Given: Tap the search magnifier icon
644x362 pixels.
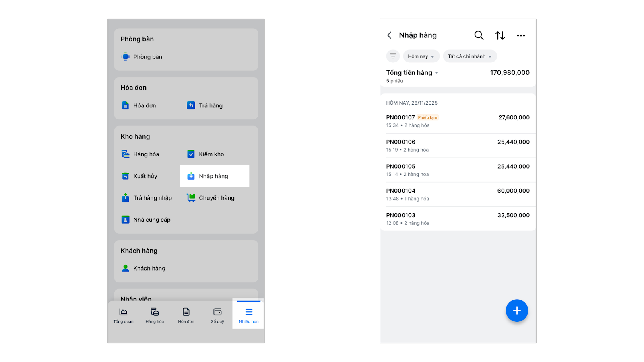Looking at the screenshot, I should (479, 35).
